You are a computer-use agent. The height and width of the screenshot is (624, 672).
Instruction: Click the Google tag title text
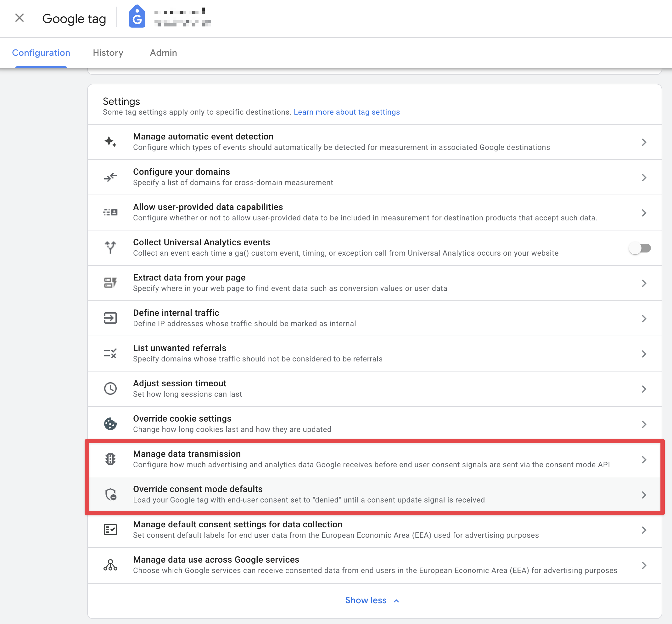pyautogui.click(x=74, y=19)
